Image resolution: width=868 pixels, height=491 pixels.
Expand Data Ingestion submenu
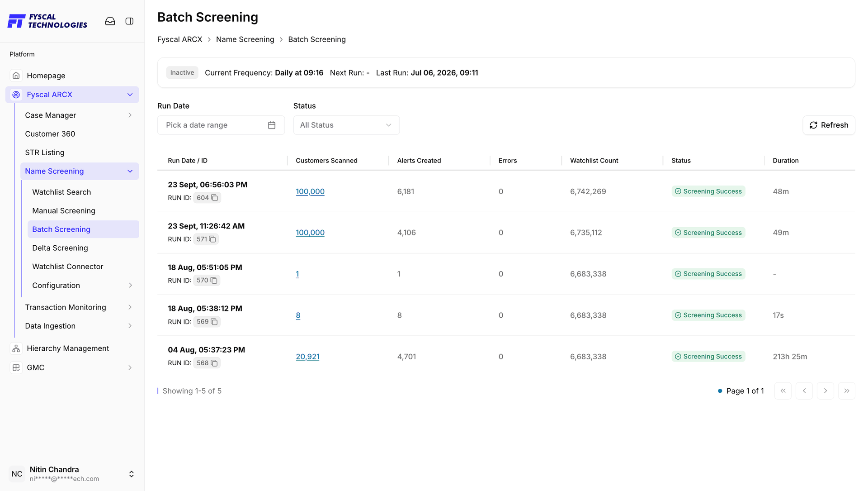[130, 326]
